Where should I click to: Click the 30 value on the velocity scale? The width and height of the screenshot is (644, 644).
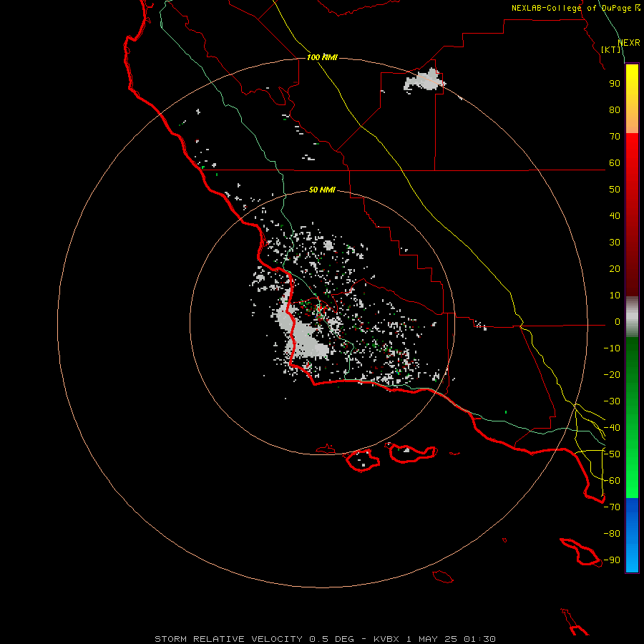click(615, 243)
